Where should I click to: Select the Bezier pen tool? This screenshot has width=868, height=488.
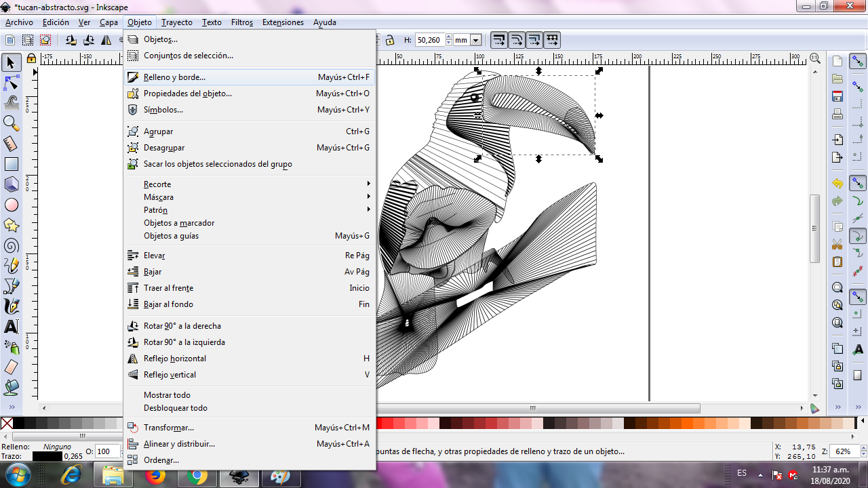(11, 285)
